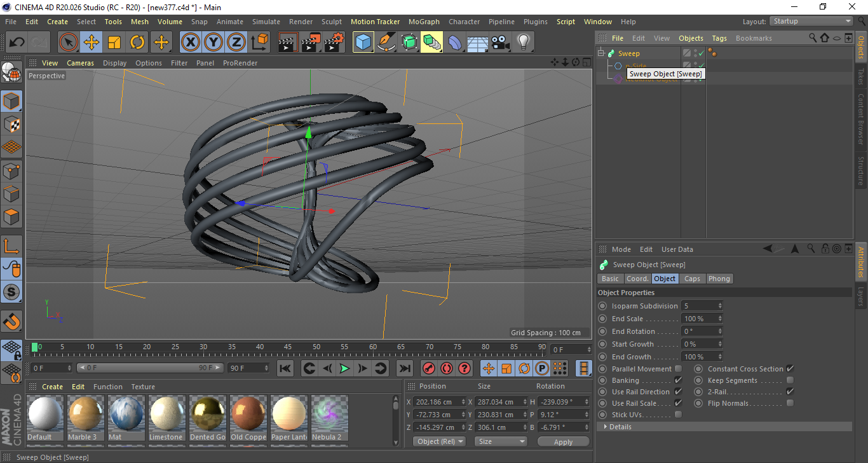
Task: Open Edit Render Settings icon
Action: pyautogui.click(x=334, y=43)
